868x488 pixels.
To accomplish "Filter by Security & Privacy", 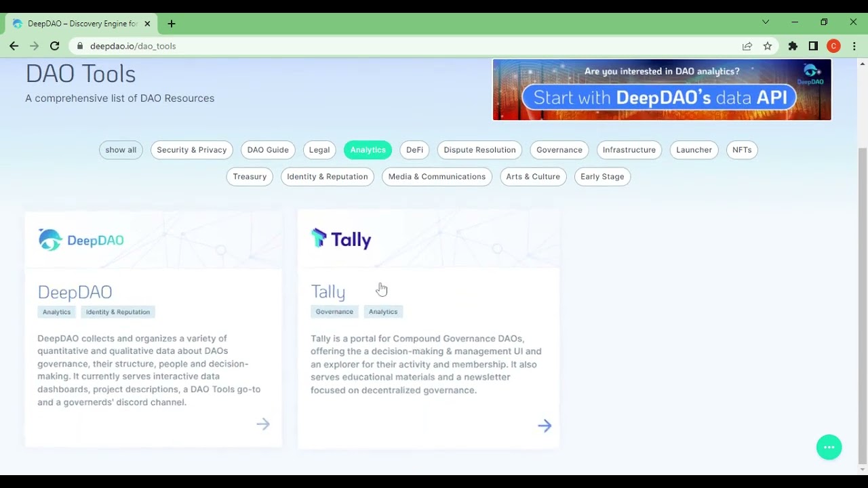I will pyautogui.click(x=192, y=150).
